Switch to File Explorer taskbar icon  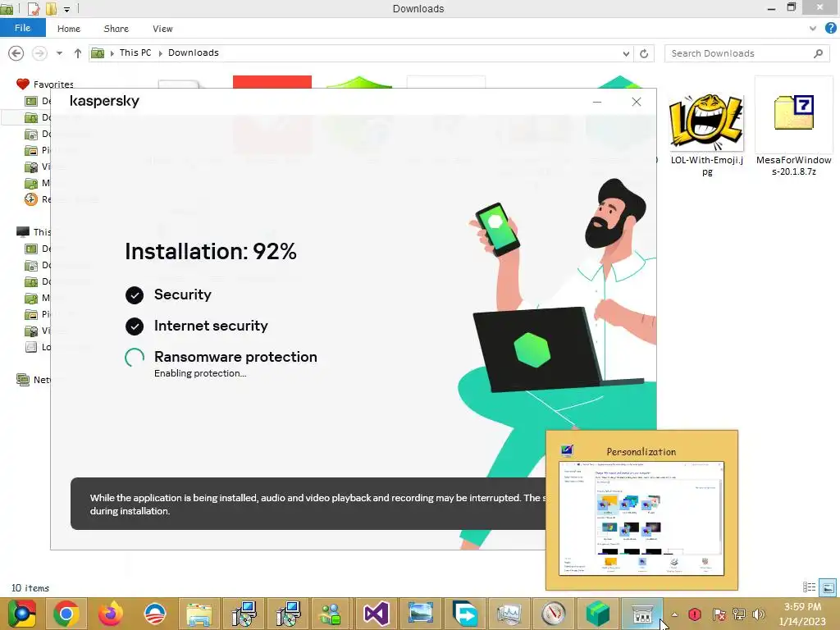[199, 614]
